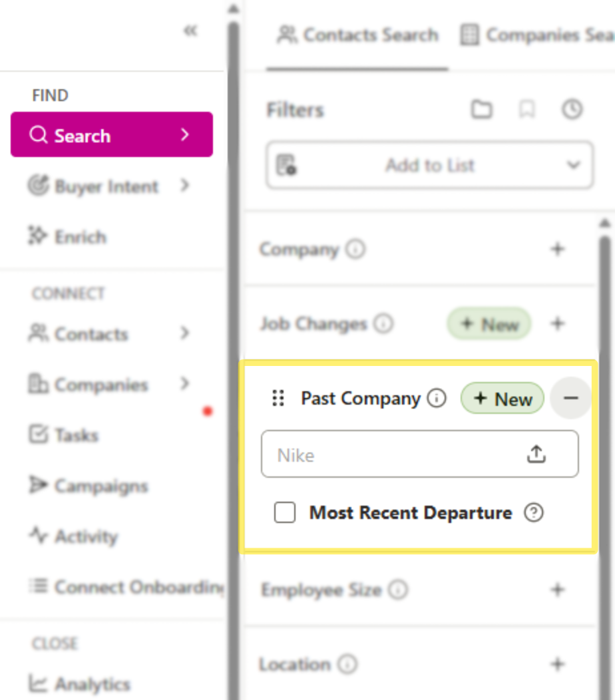Click the upload icon inside the Nike field
The width and height of the screenshot is (615, 700).
536,453
